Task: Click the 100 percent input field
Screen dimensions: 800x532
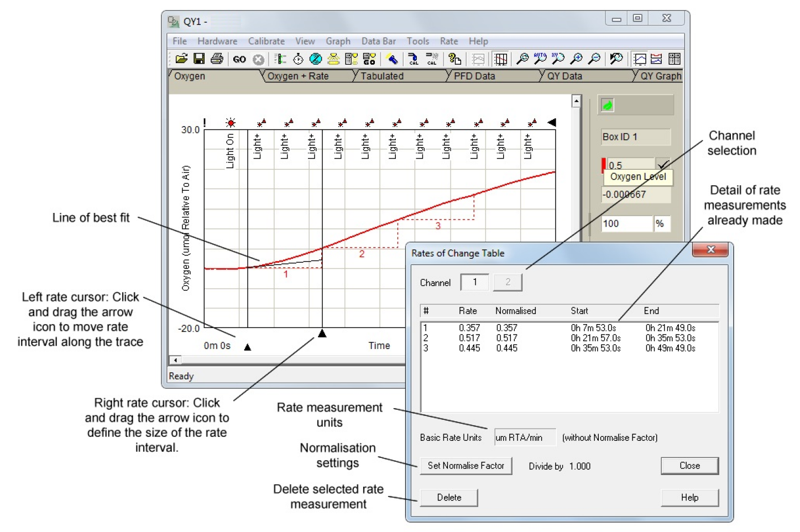Action: pos(627,223)
